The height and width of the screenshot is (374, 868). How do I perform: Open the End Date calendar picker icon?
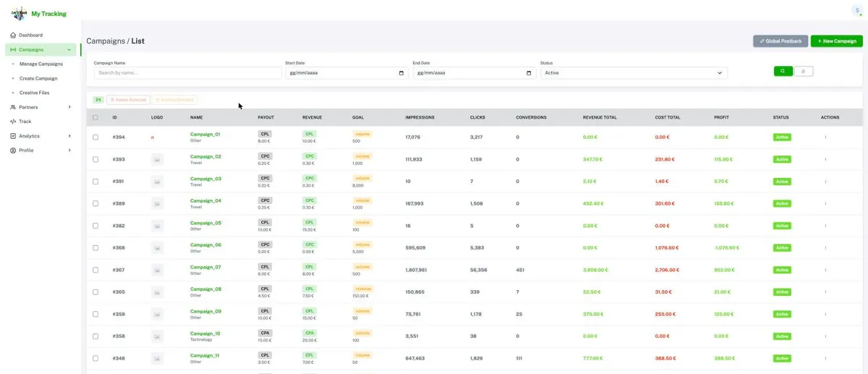tap(529, 73)
